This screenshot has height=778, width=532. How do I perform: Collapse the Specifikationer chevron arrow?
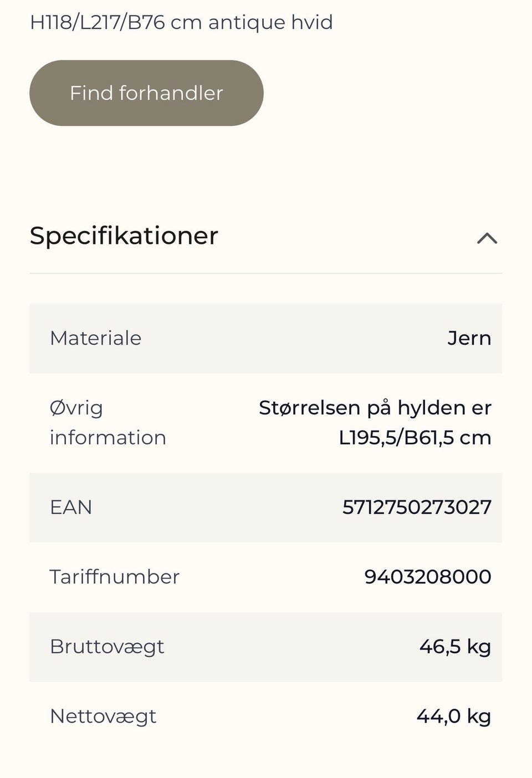(x=487, y=238)
